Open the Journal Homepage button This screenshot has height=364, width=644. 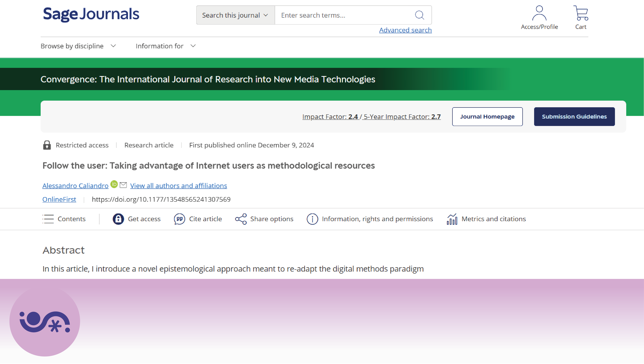(x=487, y=117)
